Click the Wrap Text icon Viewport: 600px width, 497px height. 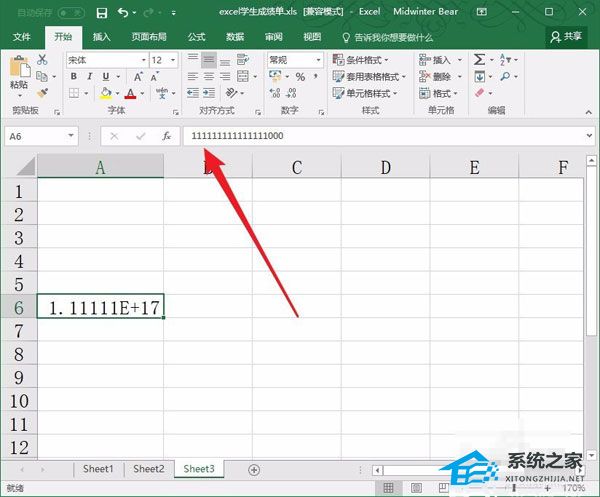(x=243, y=60)
